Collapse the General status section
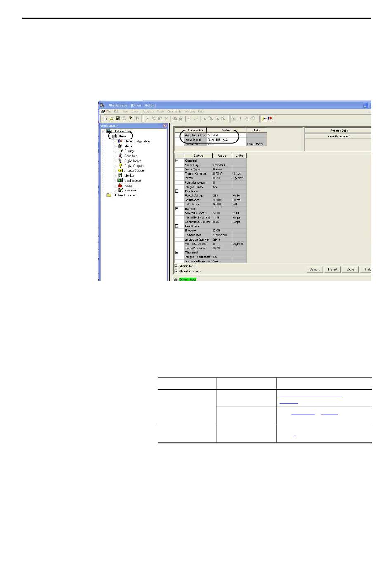This screenshot has height=569, width=392. point(177,161)
